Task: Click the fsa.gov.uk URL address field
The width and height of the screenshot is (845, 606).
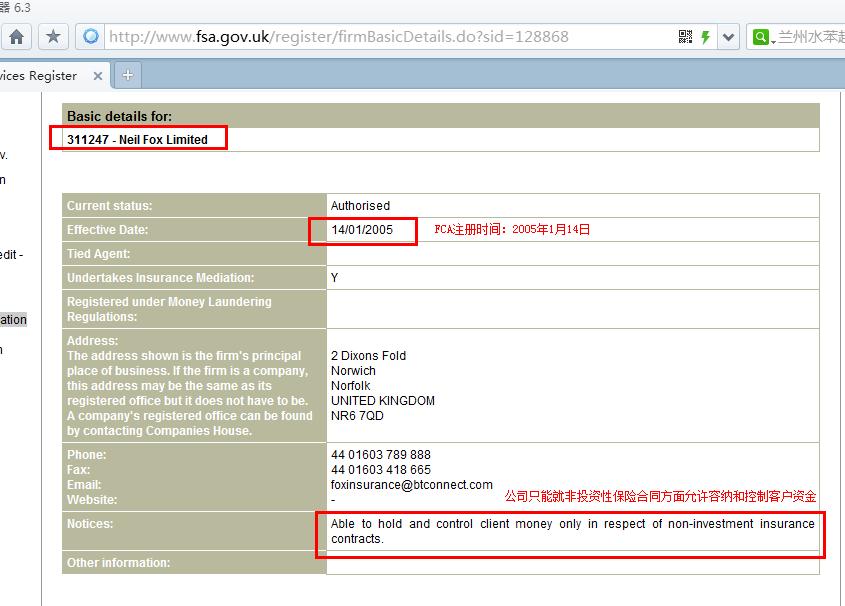Action: pyautogui.click(x=338, y=37)
